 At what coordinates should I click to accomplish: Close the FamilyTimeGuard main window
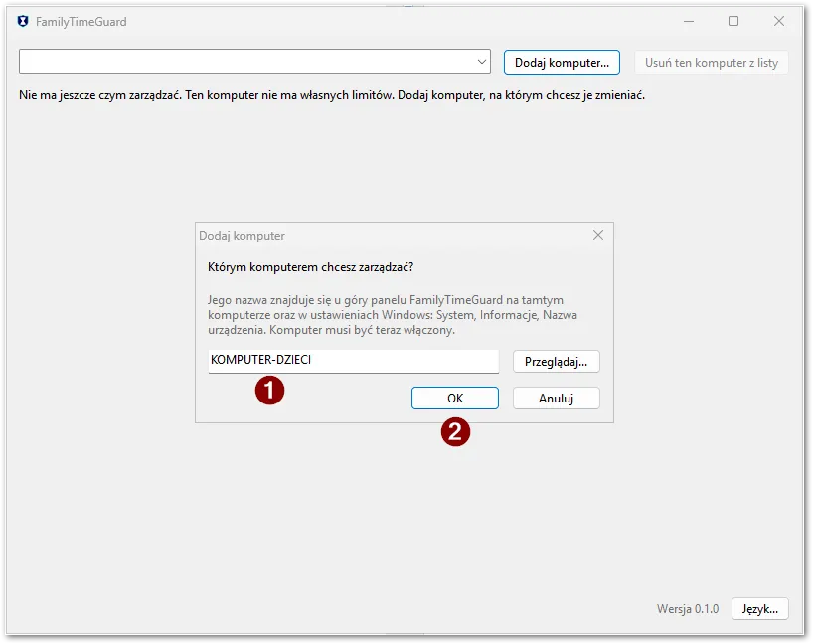(779, 21)
